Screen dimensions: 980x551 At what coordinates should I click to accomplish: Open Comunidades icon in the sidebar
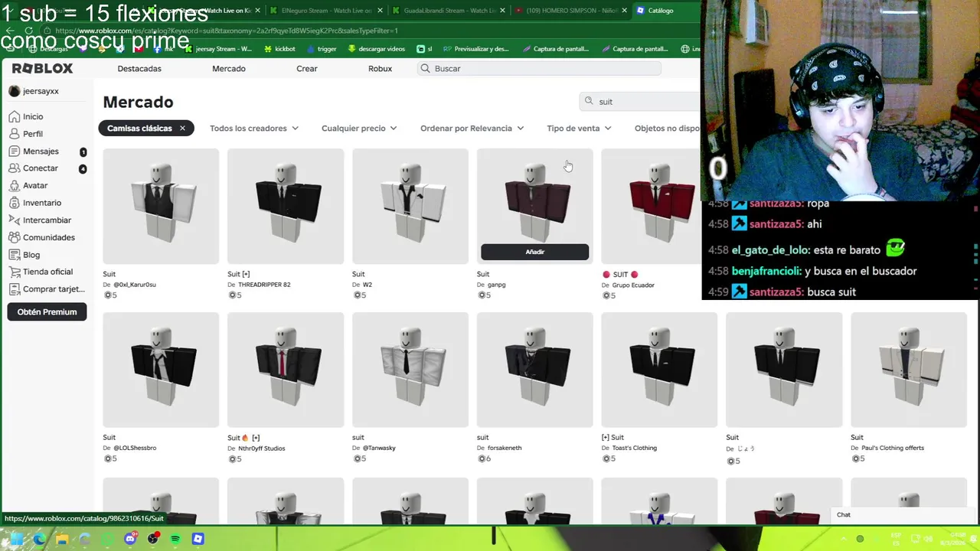(14, 237)
